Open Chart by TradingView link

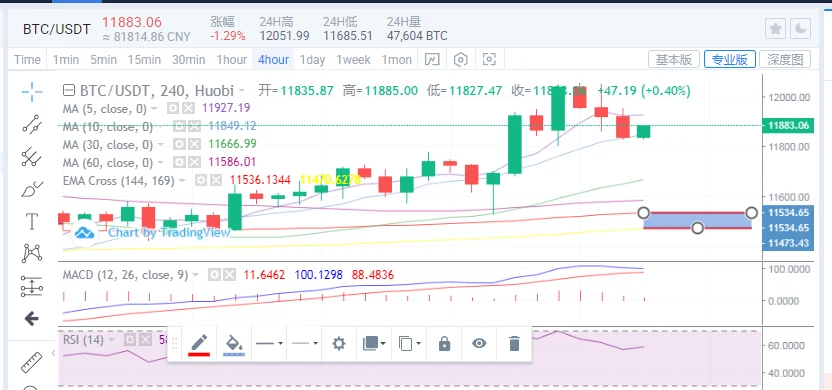[x=169, y=232]
